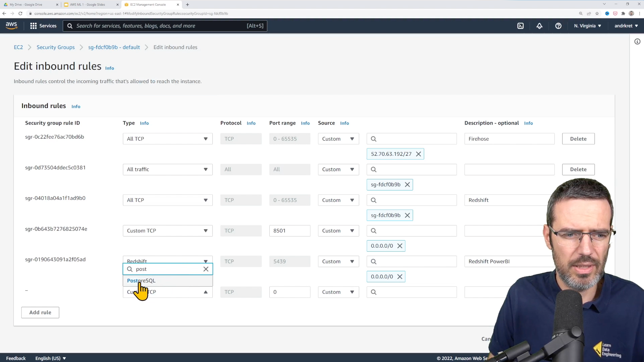This screenshot has height=362, width=644.
Task: Go to EC2 breadcrumb link
Action: point(18,47)
